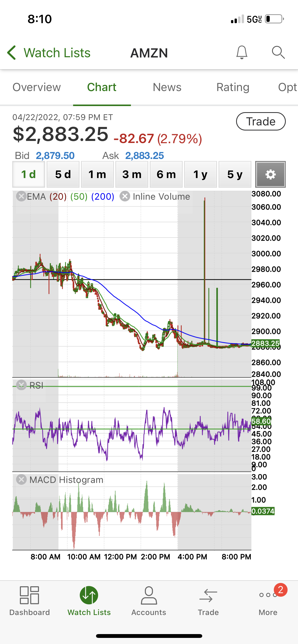The image size is (298, 644).
Task: Tap the EMA (200) label
Action: point(103,196)
